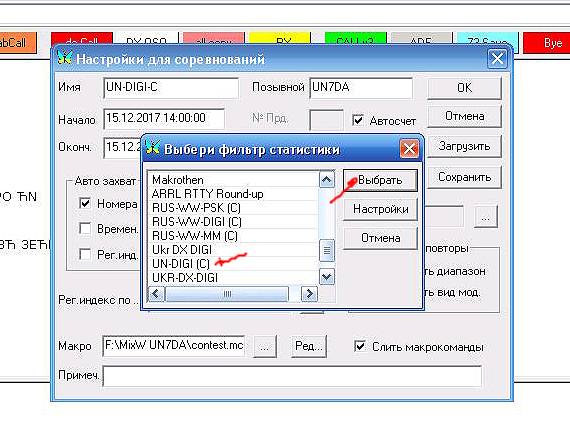Click the butterfly icon in contest settings title
Screen dimensions: 570x440
(x=64, y=58)
